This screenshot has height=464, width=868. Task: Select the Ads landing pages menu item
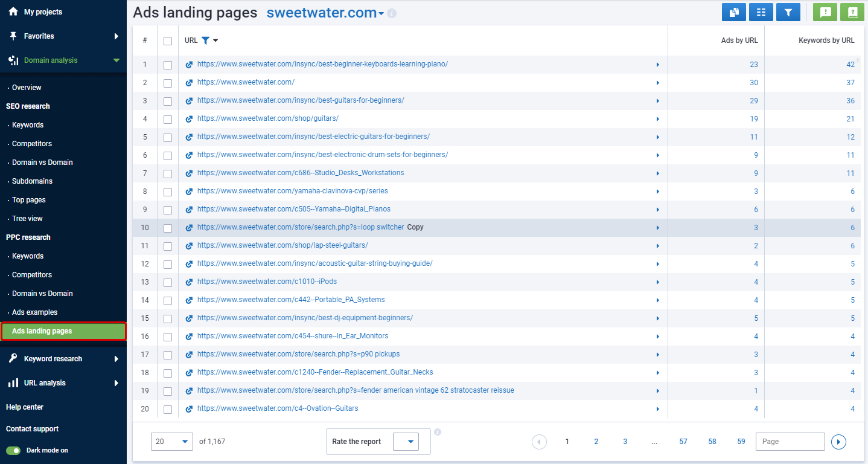click(63, 331)
